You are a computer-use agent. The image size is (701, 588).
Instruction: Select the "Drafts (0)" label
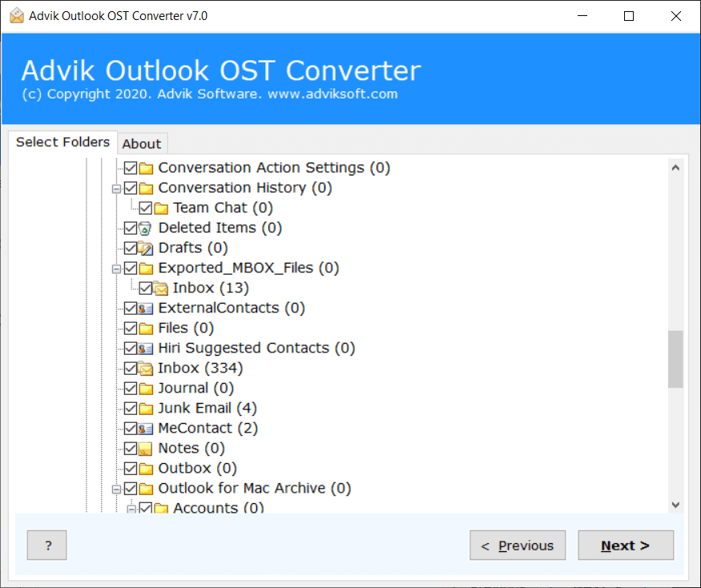coord(193,248)
